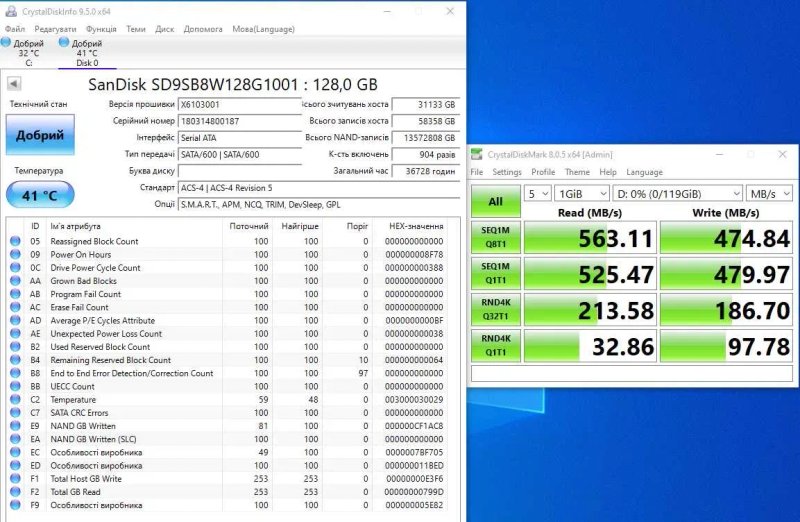Click status orb for attribute ED row
Viewport: 800px width, 522px height.
[15, 465]
